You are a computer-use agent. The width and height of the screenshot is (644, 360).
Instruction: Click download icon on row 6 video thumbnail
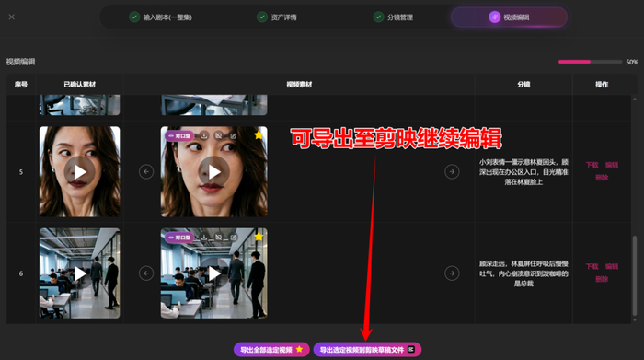(204, 238)
